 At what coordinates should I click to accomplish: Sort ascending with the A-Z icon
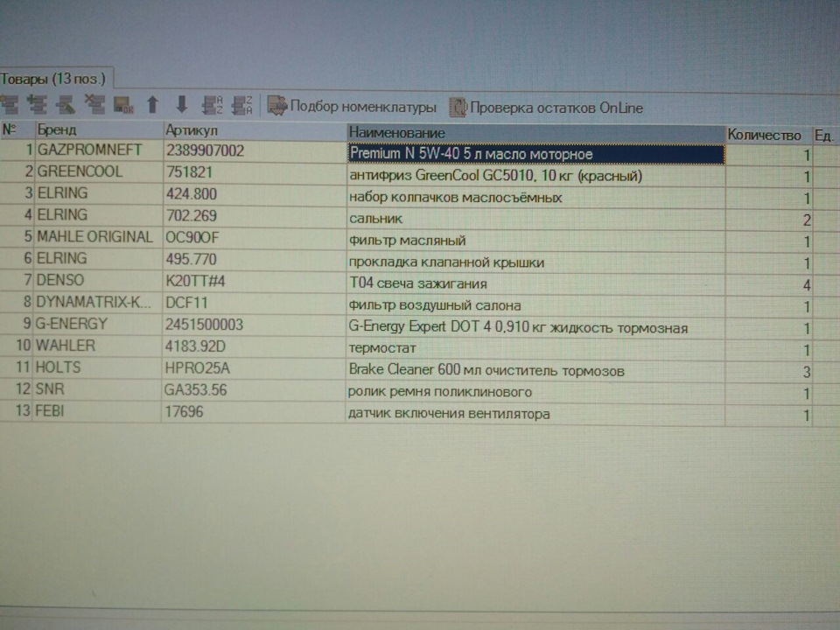coord(212,105)
